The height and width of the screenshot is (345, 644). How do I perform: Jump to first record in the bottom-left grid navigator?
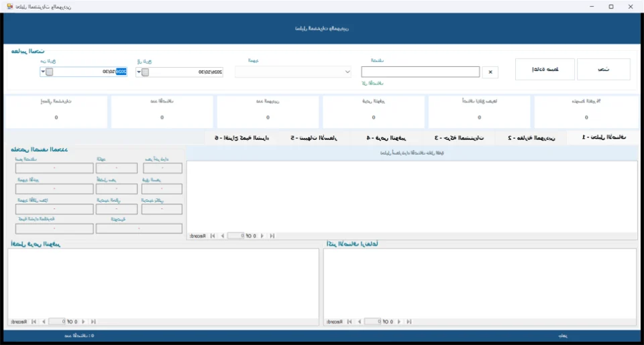(x=34, y=322)
